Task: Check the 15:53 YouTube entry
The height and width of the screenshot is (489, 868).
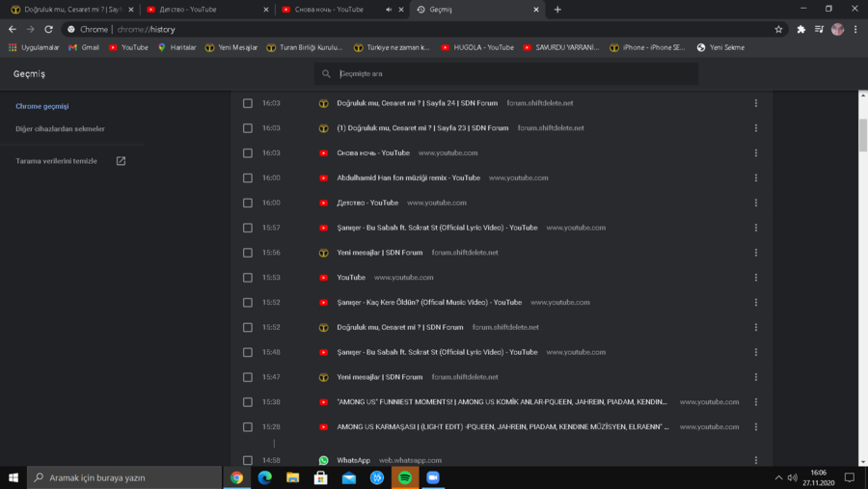Action: [248, 278]
